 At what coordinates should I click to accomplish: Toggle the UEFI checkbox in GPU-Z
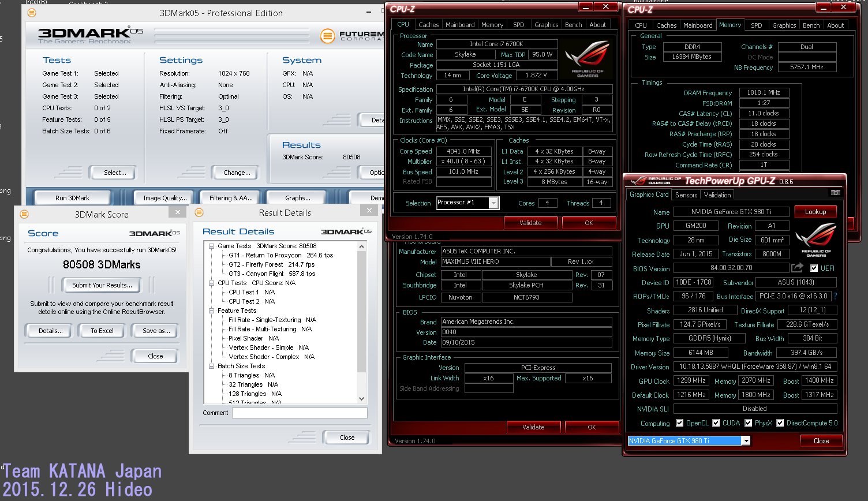814,268
